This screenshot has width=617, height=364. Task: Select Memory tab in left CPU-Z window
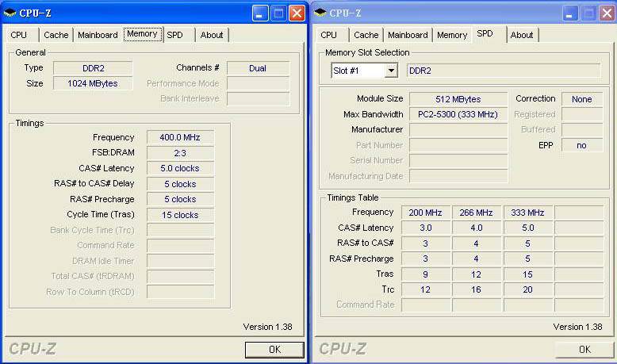[x=143, y=34]
